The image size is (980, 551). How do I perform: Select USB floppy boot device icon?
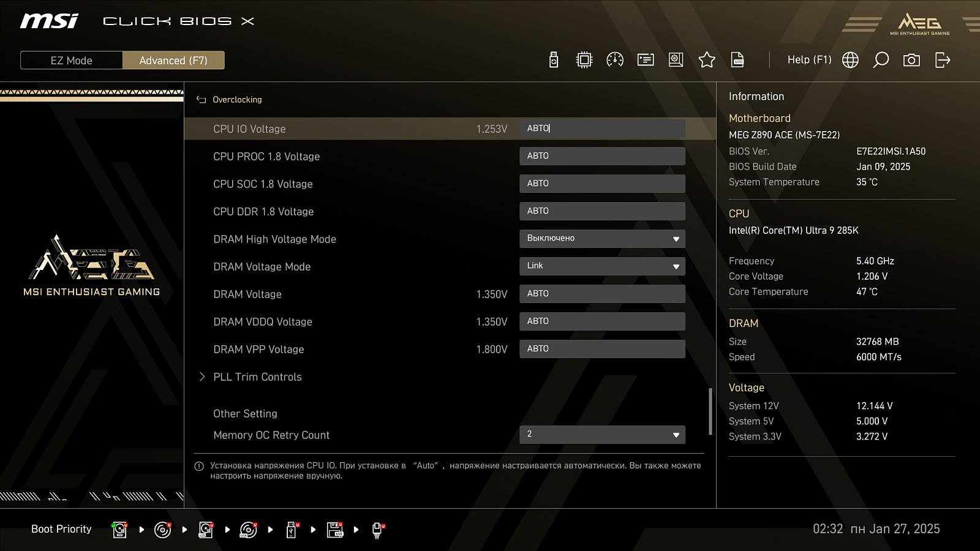(335, 530)
